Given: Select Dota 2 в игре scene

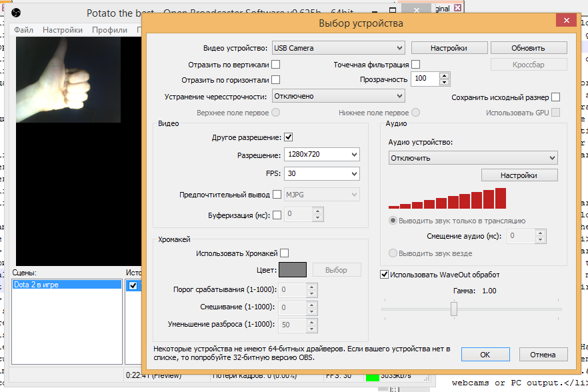Looking at the screenshot, I should pos(67,285).
